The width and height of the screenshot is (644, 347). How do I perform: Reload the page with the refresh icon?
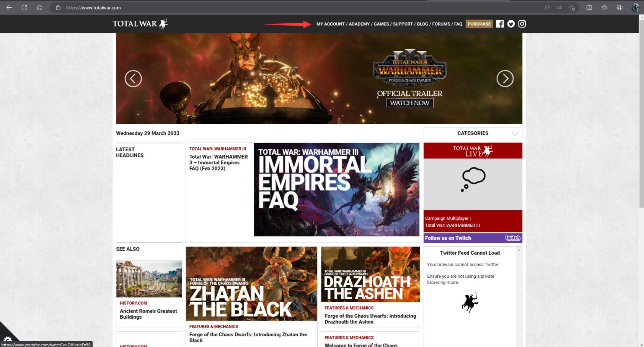point(24,8)
